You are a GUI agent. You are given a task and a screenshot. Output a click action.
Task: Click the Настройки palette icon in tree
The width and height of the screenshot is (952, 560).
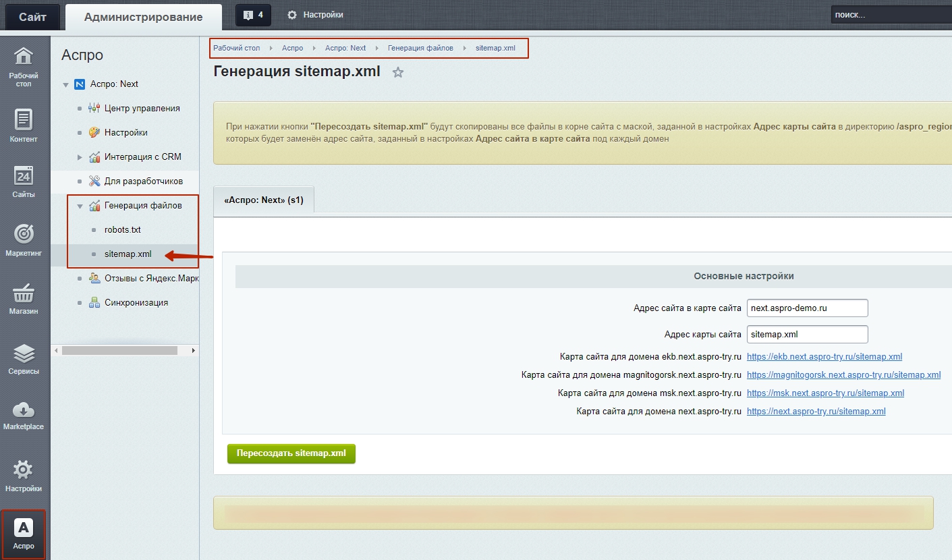(94, 133)
